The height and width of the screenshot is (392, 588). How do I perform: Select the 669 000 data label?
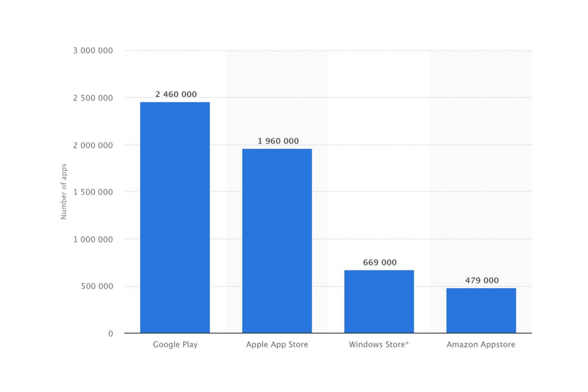tap(380, 263)
